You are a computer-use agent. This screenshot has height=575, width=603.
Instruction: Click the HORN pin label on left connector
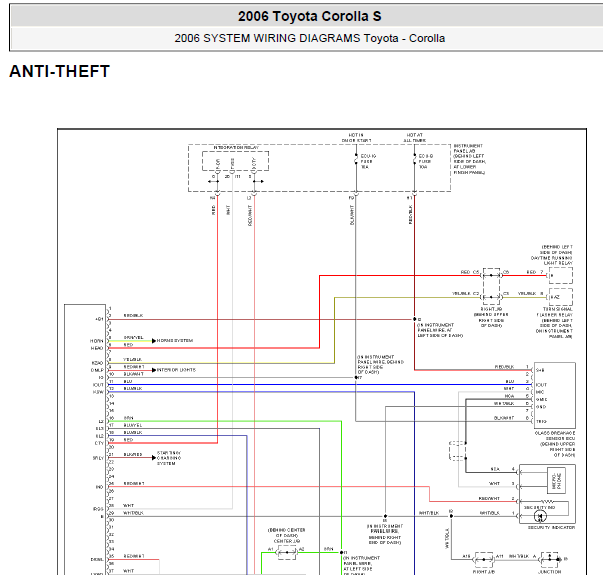tap(97, 341)
